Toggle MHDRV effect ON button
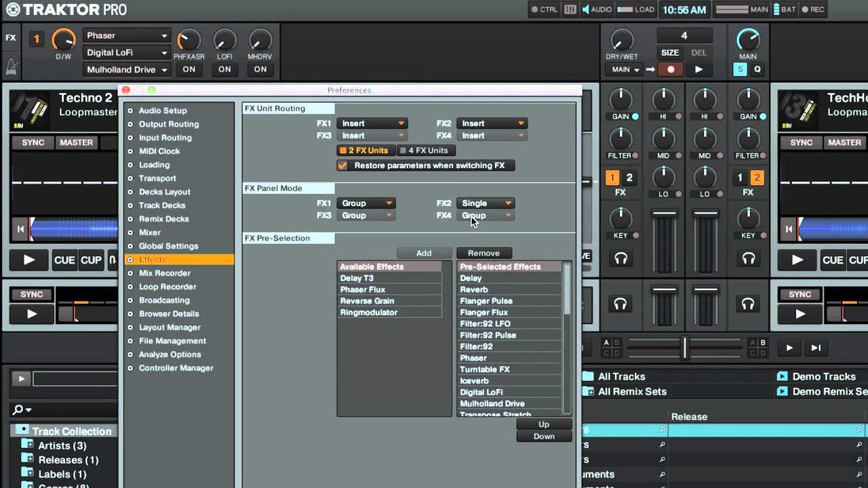 click(260, 69)
